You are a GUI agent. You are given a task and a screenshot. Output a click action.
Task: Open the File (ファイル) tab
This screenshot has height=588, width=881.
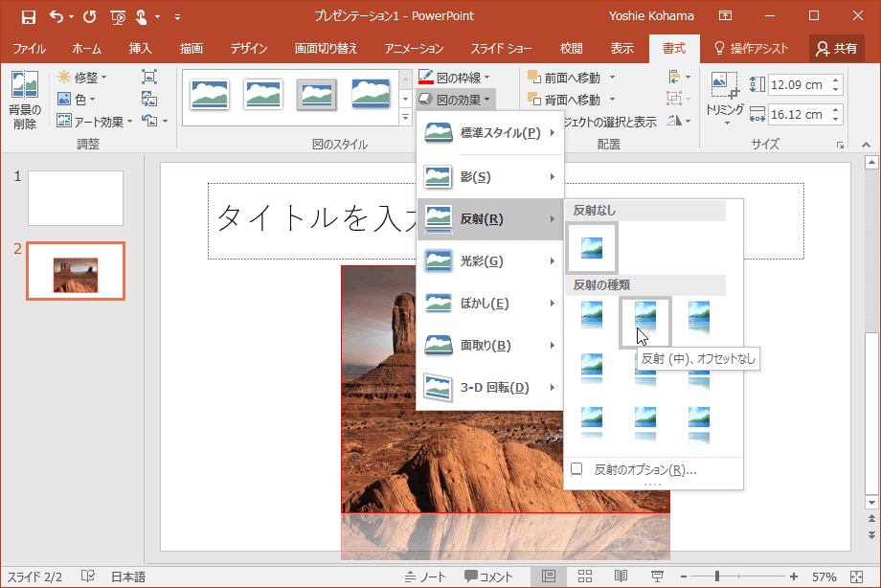[x=30, y=48]
